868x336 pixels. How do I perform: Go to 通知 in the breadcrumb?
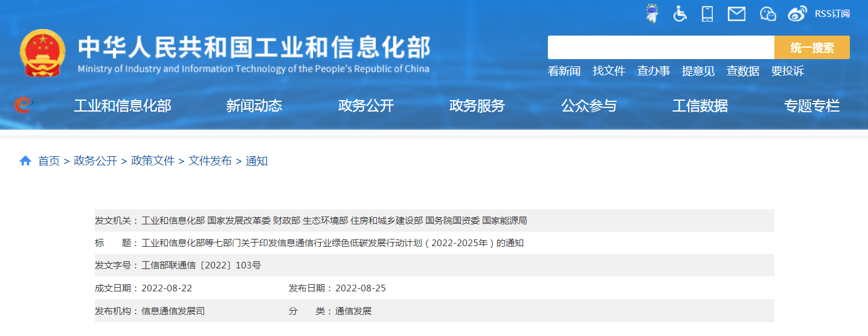click(257, 161)
